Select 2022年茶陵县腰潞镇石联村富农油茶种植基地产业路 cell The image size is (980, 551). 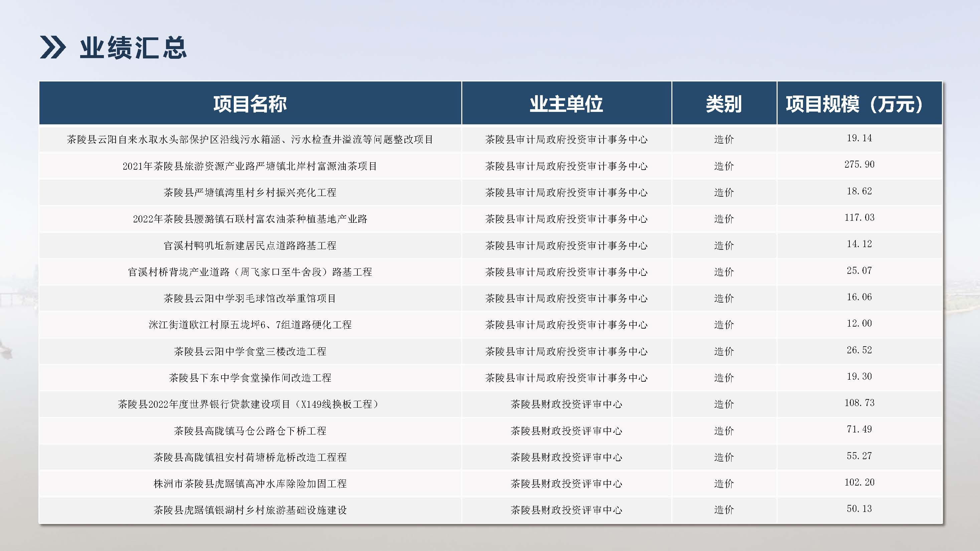[x=250, y=219]
